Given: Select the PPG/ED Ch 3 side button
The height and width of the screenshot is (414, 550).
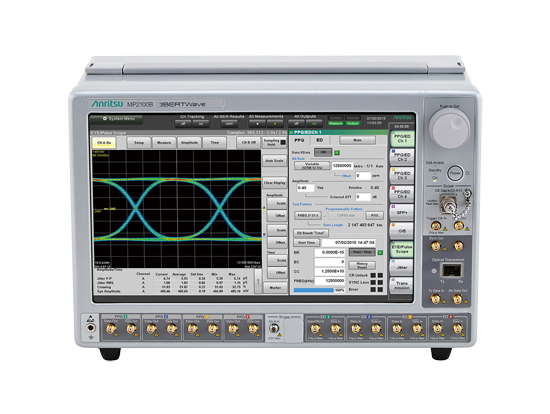Looking at the screenshot, I should coord(402,175).
